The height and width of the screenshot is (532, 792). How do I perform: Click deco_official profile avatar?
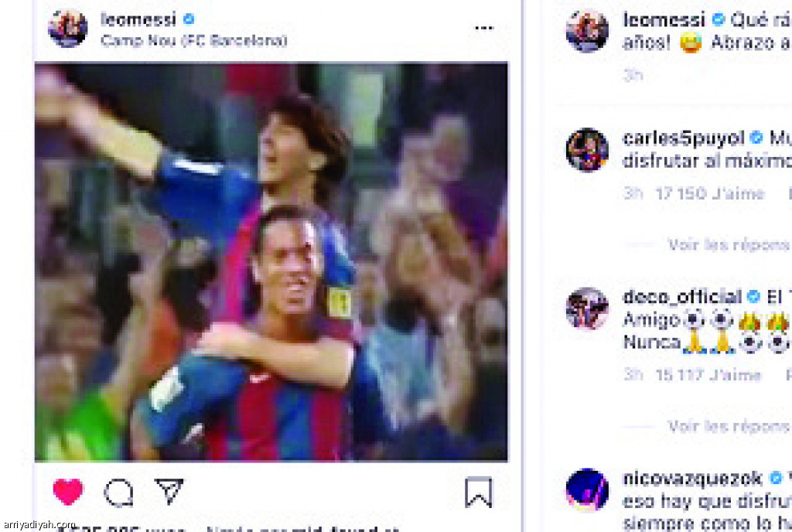pos(587,309)
